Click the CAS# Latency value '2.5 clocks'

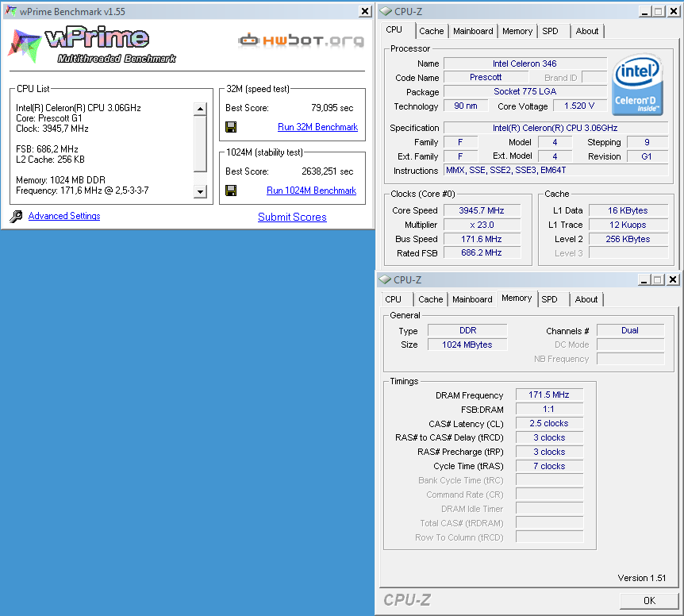tap(549, 423)
